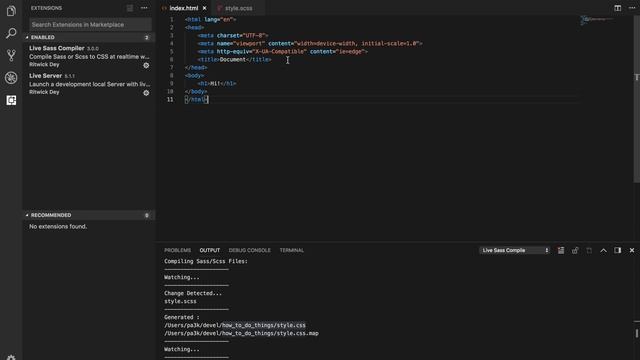This screenshot has width=640, height=360.
Task: Click 'Change Detected...' output line
Action: tap(193, 293)
